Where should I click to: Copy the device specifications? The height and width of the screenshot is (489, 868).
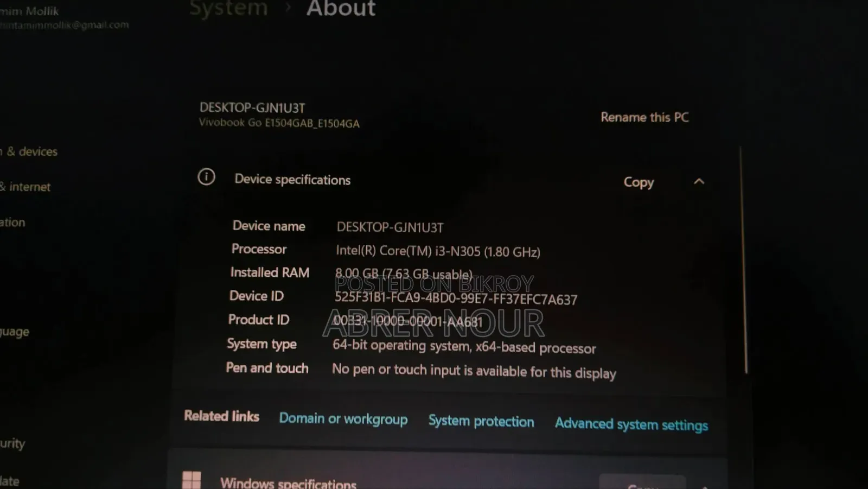(639, 182)
